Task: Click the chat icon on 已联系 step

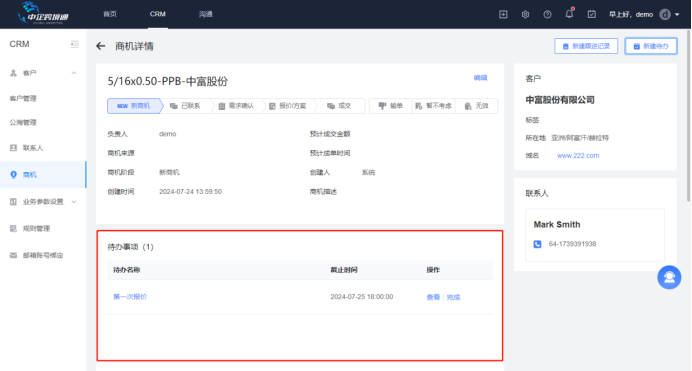Action: 173,106
